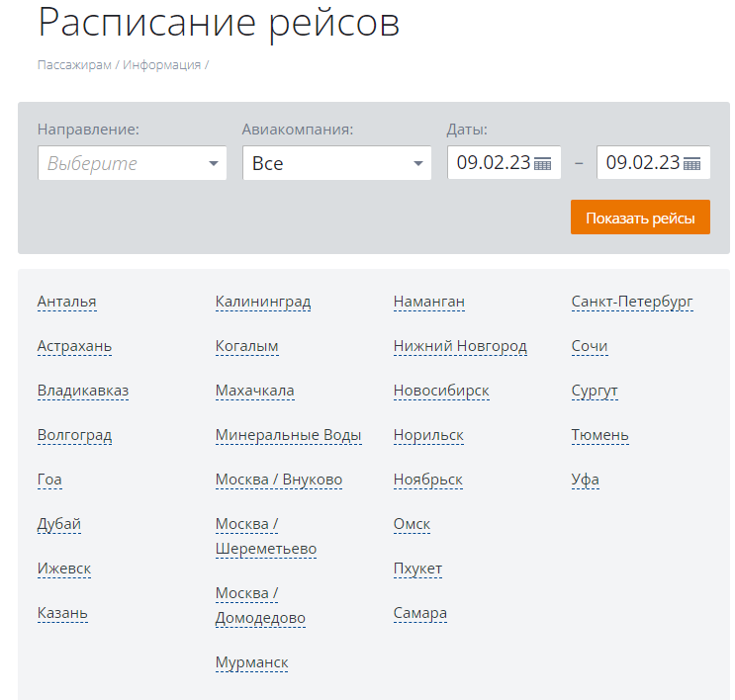Image resolution: width=735 pixels, height=700 pixels.
Task: Open the Пассажирам breadcrumb link
Action: [74, 64]
